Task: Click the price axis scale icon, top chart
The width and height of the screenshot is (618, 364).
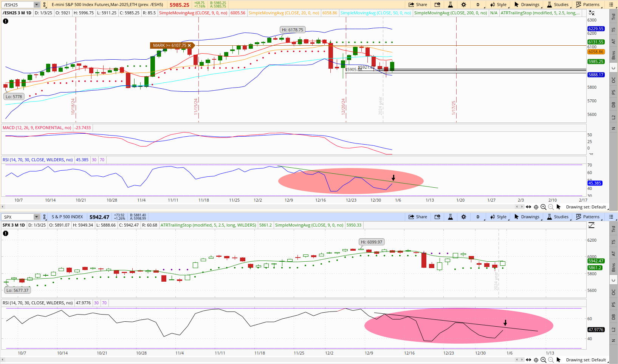Action: 592,13
